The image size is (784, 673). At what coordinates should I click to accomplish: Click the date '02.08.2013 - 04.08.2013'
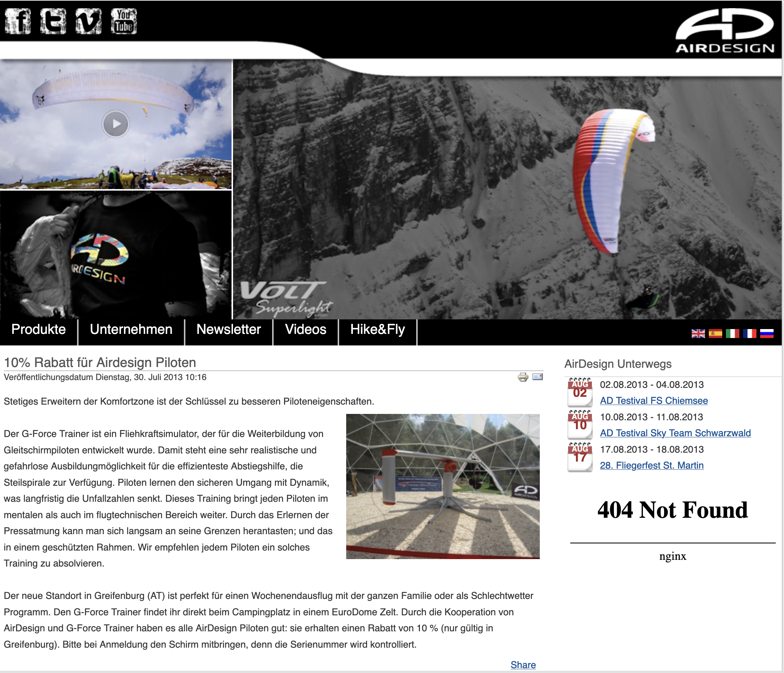(x=651, y=385)
